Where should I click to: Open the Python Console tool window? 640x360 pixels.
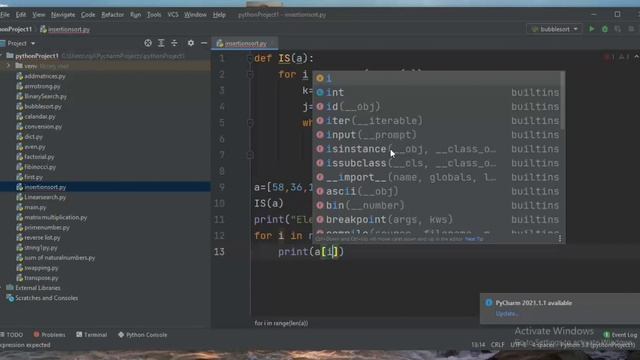(x=142, y=335)
